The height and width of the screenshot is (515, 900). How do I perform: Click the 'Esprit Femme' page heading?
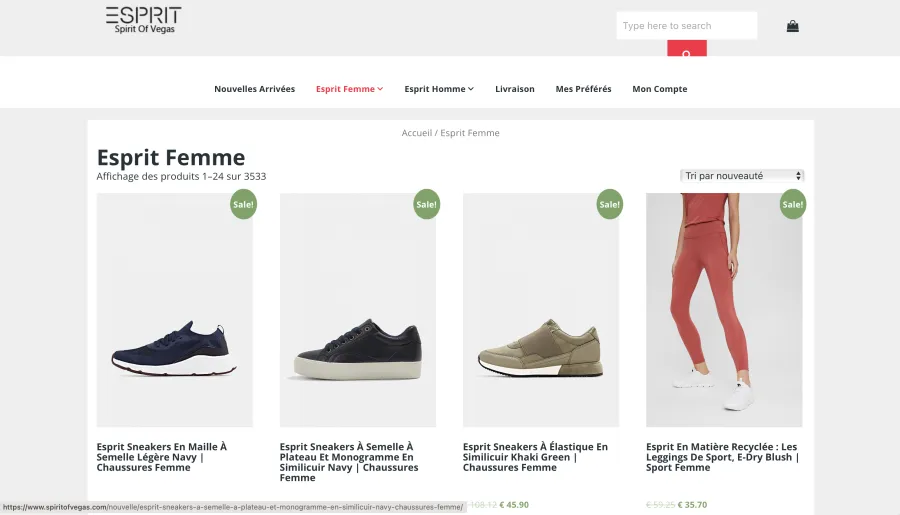(171, 157)
